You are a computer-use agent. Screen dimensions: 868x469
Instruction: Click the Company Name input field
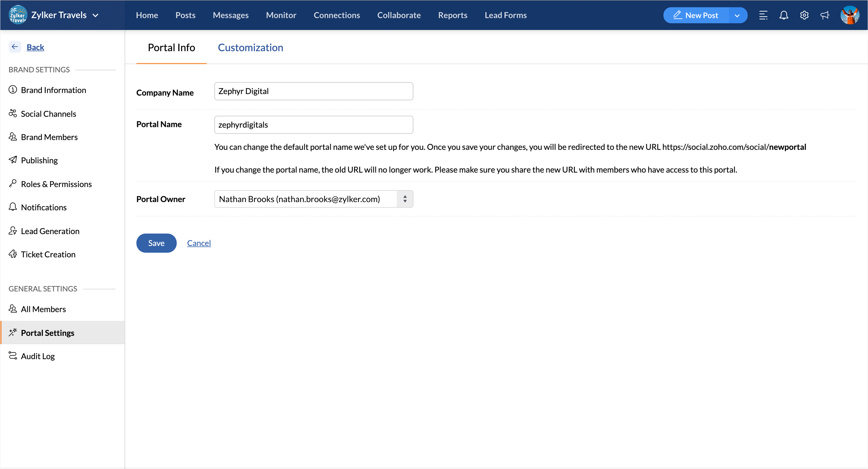tap(313, 91)
